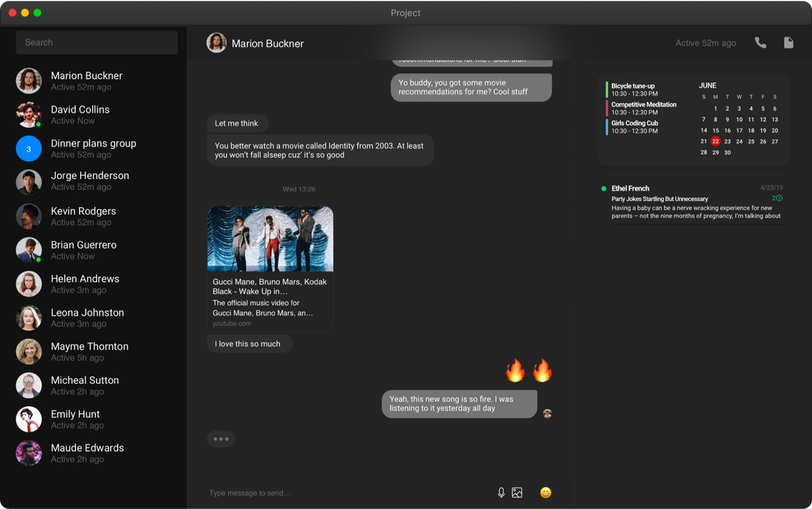Select June 22 on the calendar
Image resolution: width=812 pixels, height=509 pixels.
715,141
